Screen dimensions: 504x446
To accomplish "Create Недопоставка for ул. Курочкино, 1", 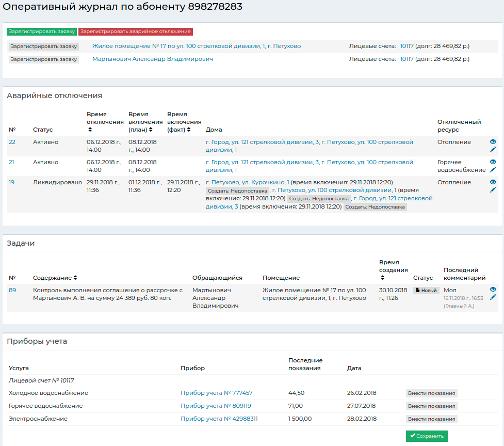I will coord(237,190).
